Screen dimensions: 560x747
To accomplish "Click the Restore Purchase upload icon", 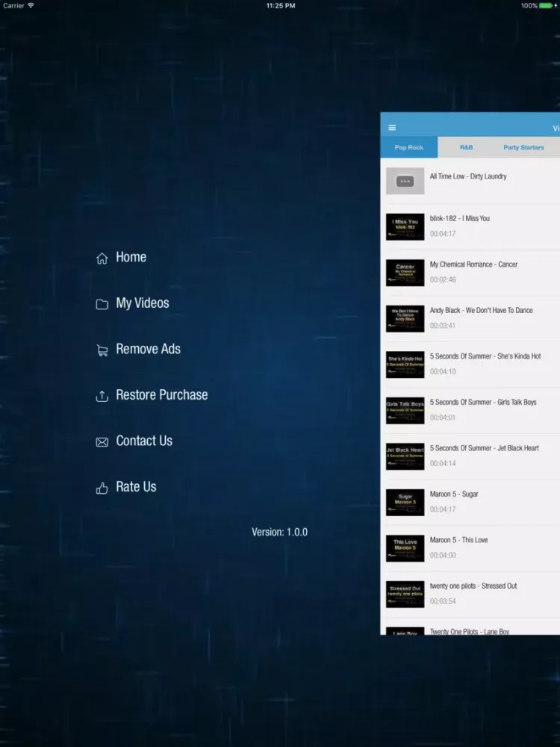I will [102, 396].
